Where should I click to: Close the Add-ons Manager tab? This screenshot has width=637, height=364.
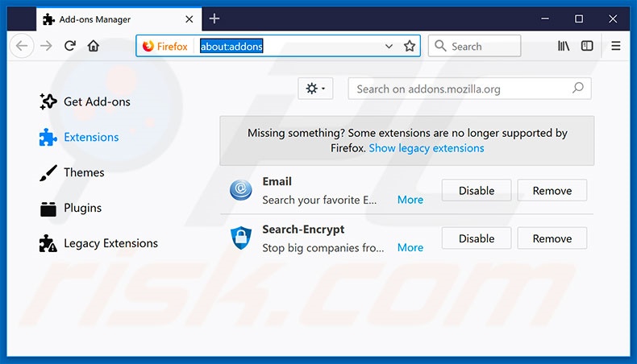[189, 19]
